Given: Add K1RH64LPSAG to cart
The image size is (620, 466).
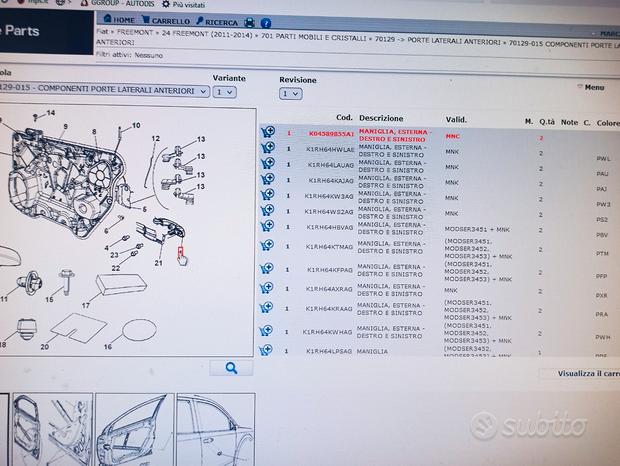Looking at the screenshot, I should click(265, 350).
